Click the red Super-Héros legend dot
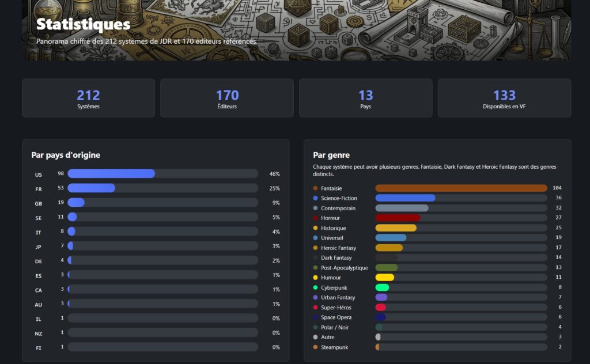 pos(315,308)
